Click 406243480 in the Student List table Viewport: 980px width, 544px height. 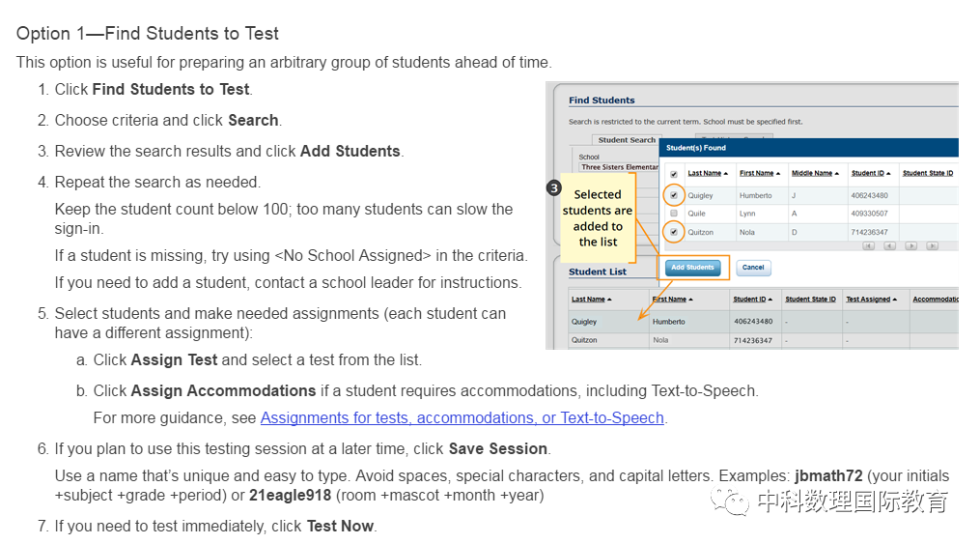click(753, 322)
